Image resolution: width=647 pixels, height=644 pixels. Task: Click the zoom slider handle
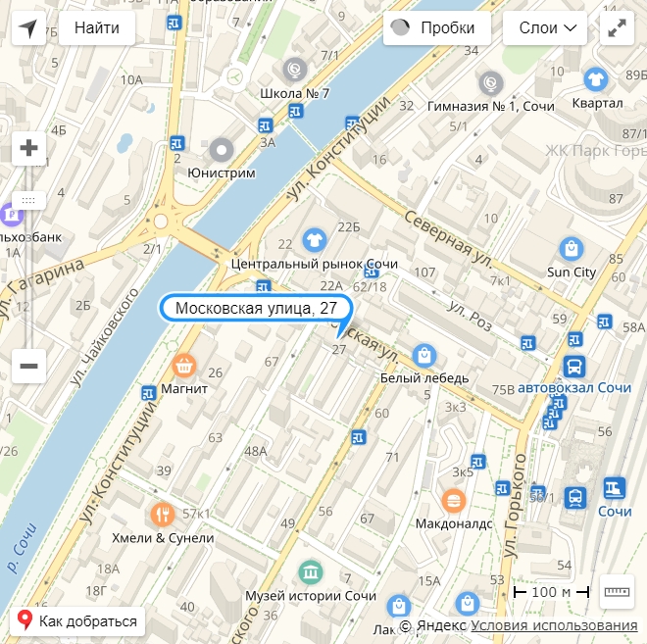coord(28,201)
